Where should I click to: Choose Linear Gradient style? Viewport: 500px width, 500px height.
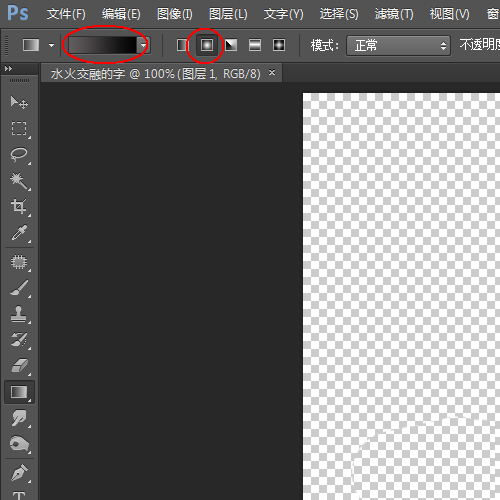pyautogui.click(x=182, y=45)
